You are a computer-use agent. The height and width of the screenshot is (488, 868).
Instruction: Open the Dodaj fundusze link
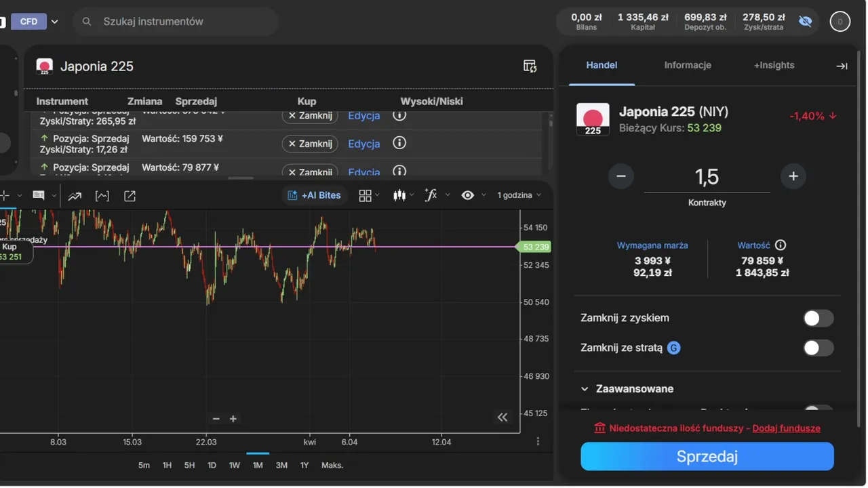[786, 428]
